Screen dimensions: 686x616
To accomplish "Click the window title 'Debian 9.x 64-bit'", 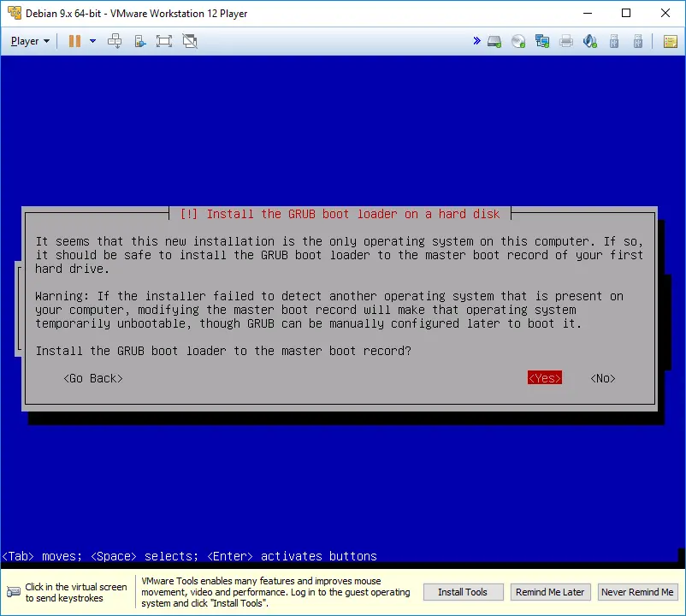I will coord(137,14).
